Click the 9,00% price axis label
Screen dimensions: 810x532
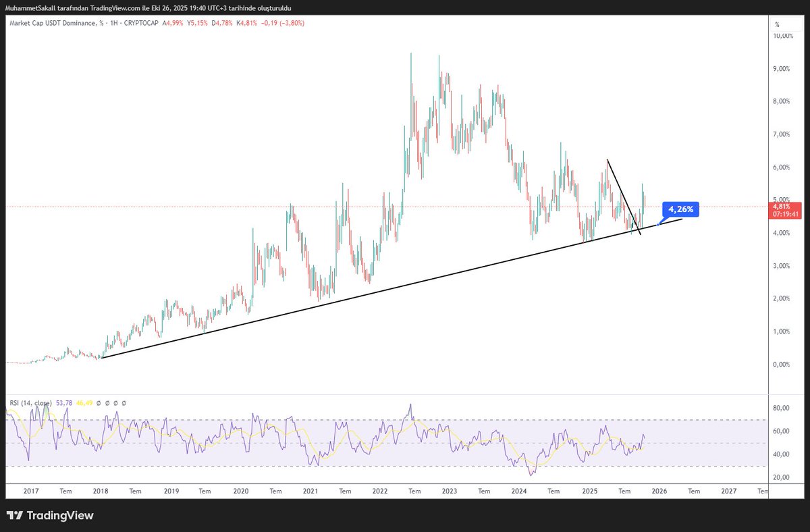[782, 69]
